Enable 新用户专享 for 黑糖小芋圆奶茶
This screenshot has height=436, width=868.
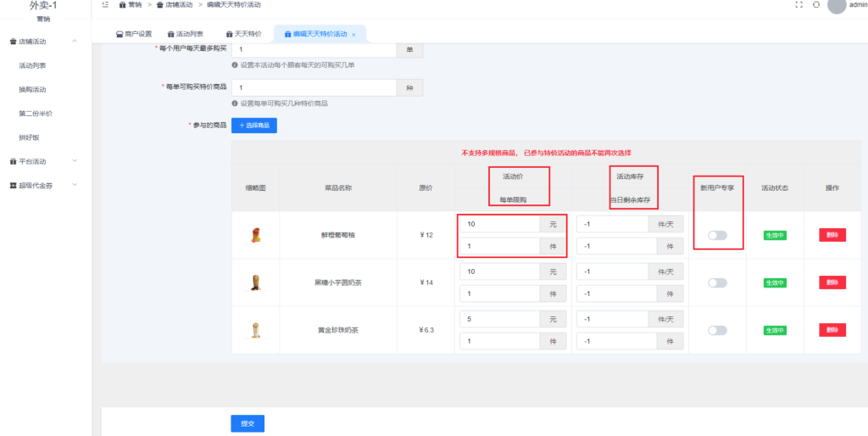pyautogui.click(x=717, y=282)
